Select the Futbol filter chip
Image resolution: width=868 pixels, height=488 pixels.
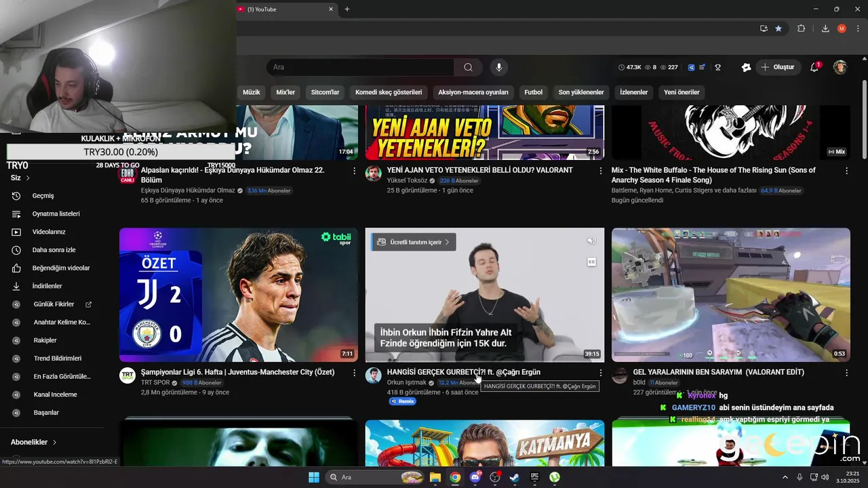point(533,92)
